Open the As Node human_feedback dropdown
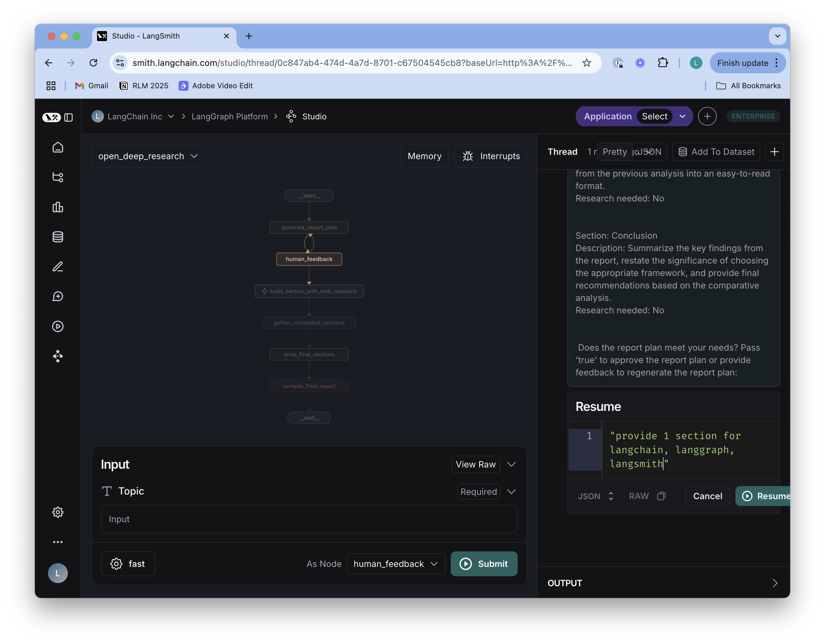 click(395, 563)
